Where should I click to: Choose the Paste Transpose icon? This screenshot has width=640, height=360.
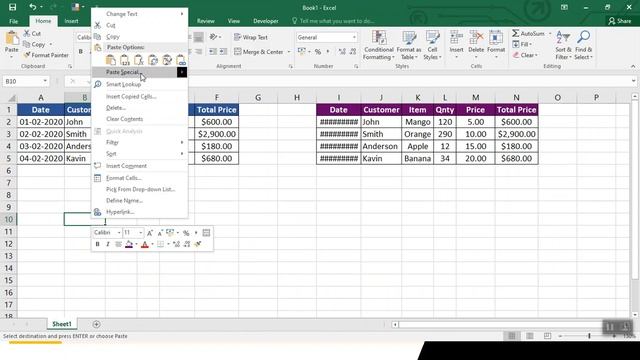[x=153, y=60]
